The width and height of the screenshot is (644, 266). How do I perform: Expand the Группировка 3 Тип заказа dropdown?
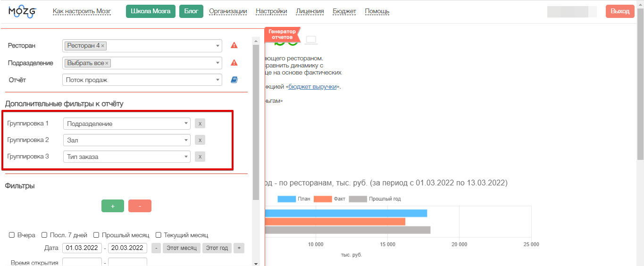coord(126,157)
